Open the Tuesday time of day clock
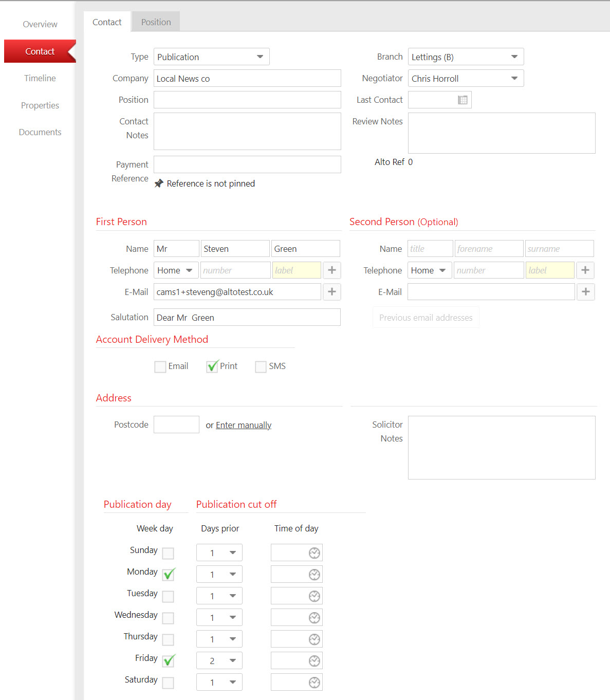 pyautogui.click(x=315, y=596)
